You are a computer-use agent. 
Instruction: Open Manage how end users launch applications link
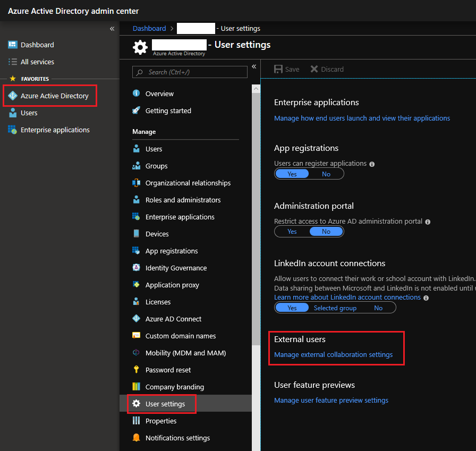362,118
